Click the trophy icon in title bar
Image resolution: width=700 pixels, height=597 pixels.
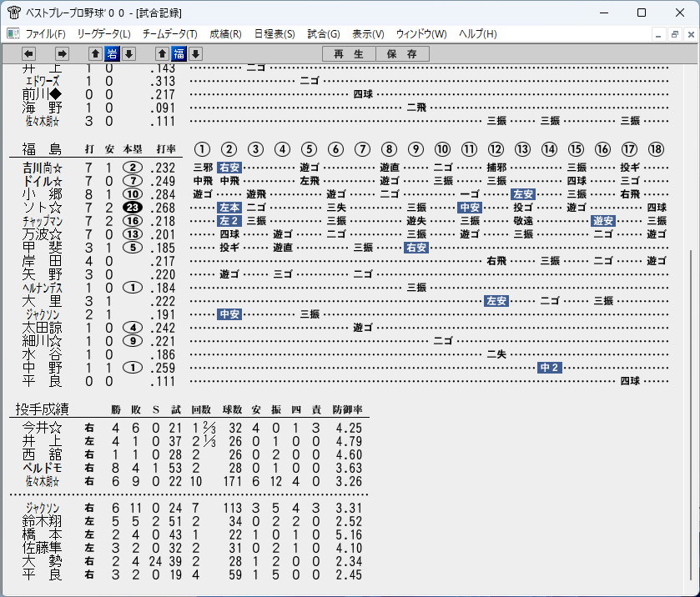tap(13, 13)
